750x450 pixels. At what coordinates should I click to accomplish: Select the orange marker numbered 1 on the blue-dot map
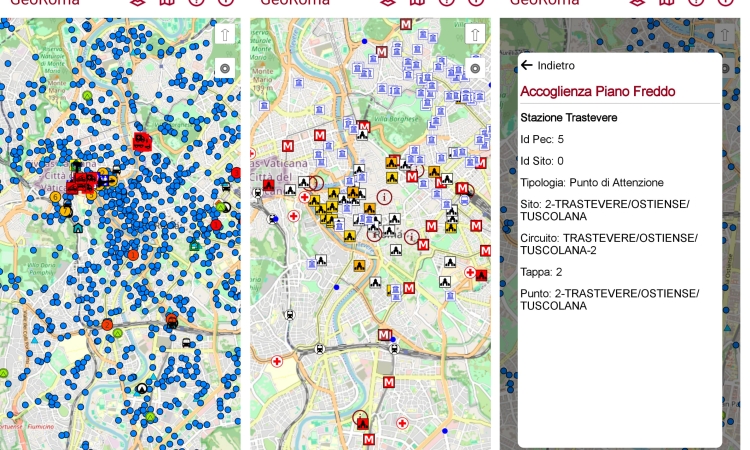click(x=133, y=255)
